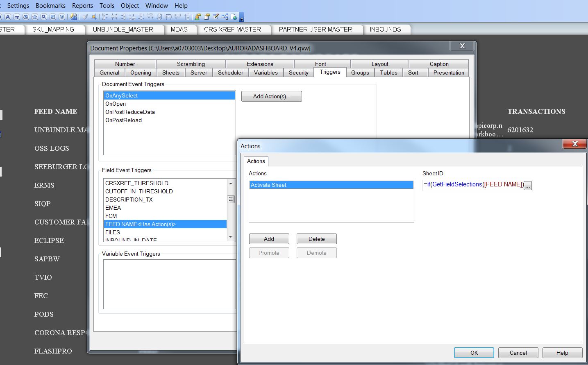
Task: Open the Security tab in Document Properties
Action: 298,73
